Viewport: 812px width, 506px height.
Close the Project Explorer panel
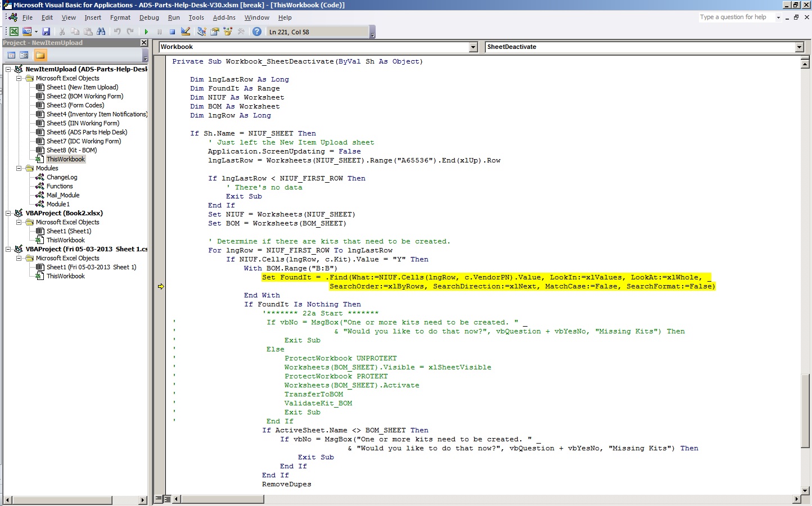144,43
